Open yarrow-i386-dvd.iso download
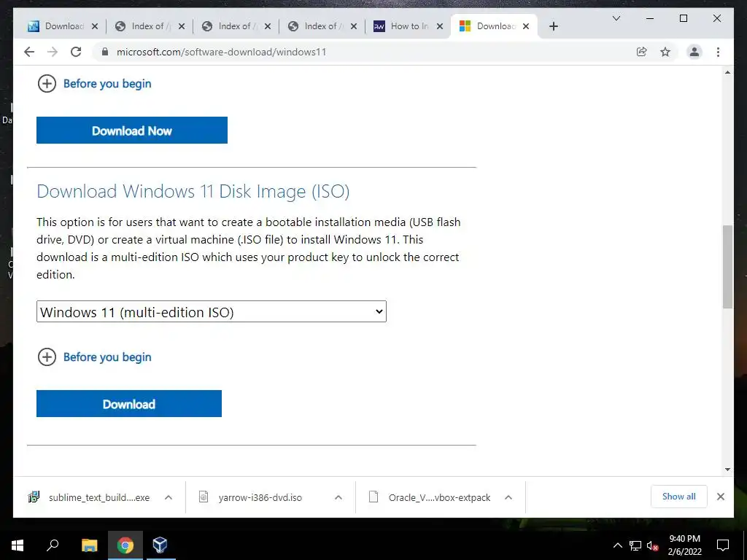Screen dimensions: 747x560 tap(250, 497)
